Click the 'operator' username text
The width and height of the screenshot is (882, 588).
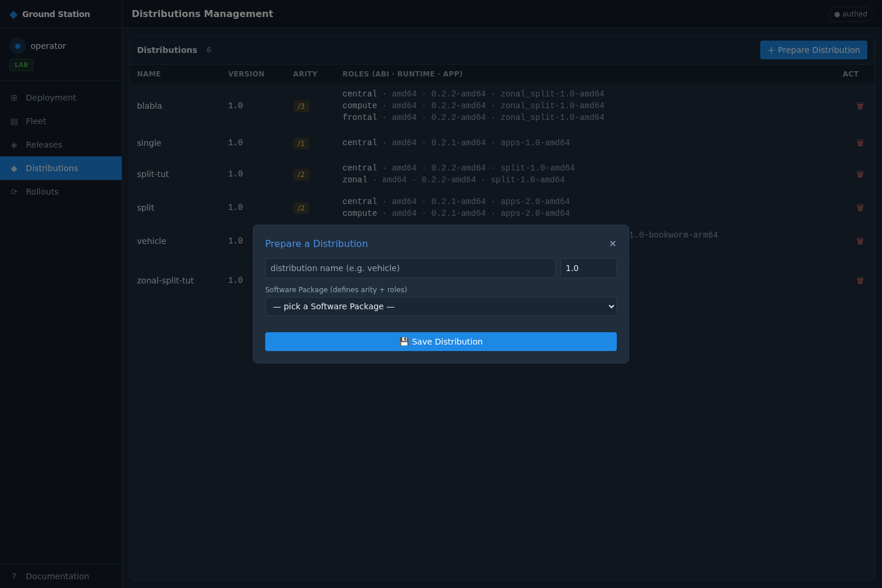48,46
